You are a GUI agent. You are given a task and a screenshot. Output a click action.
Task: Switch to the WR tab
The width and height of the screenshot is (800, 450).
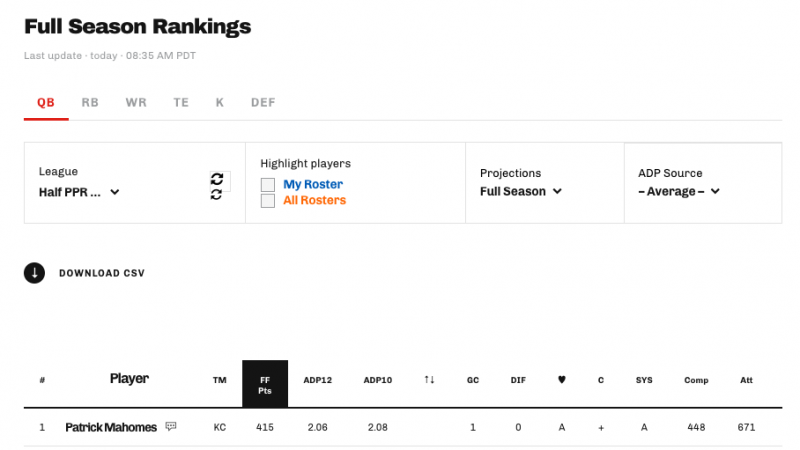click(136, 103)
